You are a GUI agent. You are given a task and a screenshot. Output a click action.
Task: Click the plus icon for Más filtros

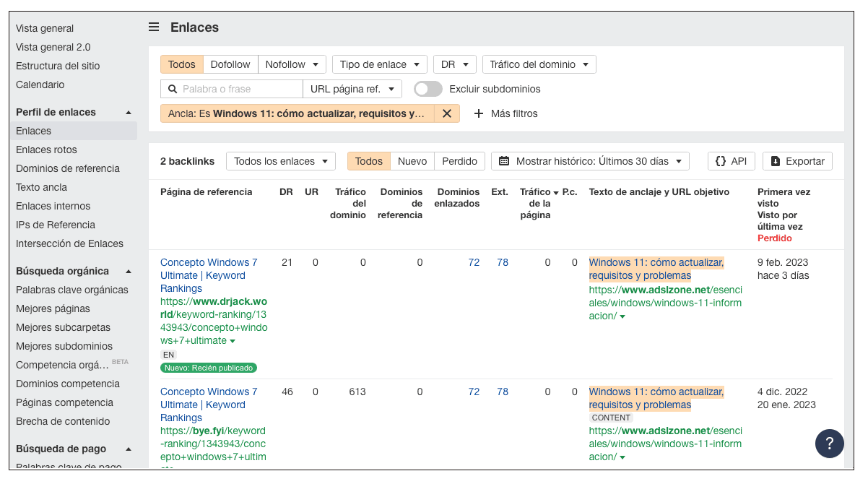click(478, 113)
